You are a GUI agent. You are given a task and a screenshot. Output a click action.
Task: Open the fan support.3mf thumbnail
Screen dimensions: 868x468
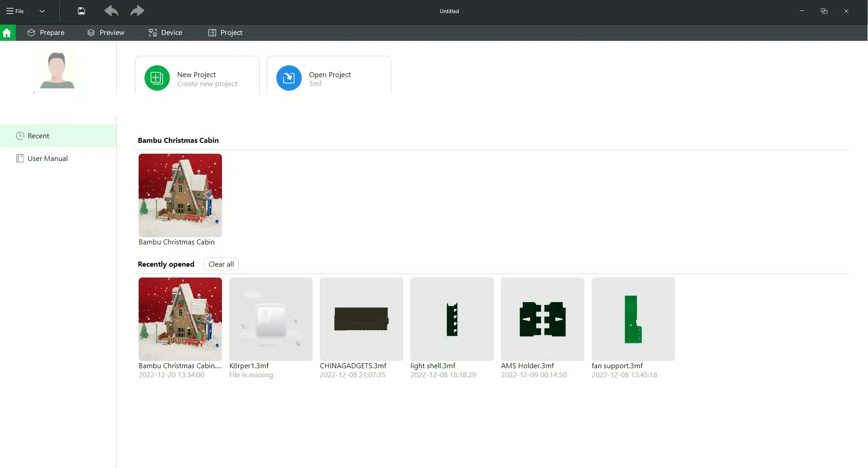(633, 319)
